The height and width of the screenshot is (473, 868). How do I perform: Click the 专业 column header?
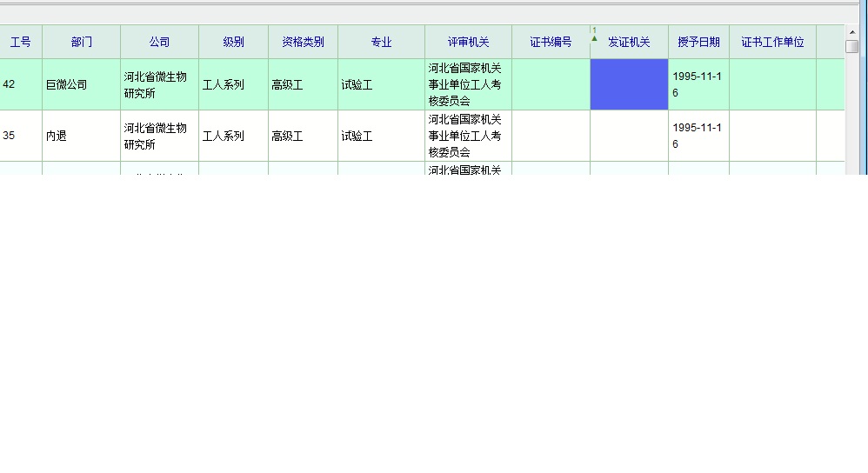coord(381,42)
